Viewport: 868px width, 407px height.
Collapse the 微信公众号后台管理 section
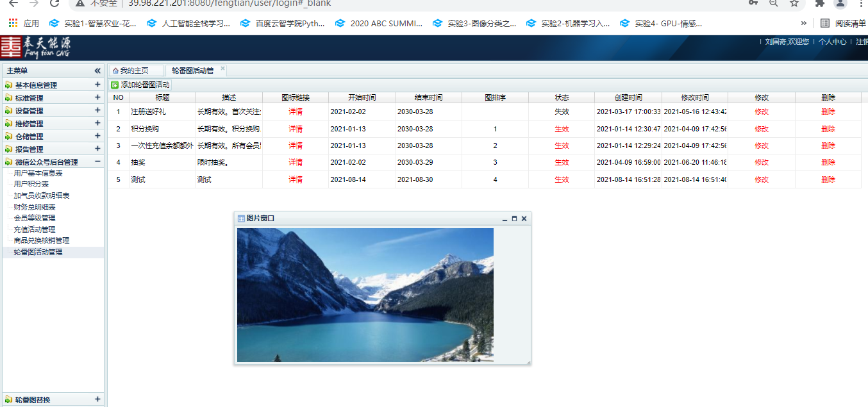[x=97, y=162]
